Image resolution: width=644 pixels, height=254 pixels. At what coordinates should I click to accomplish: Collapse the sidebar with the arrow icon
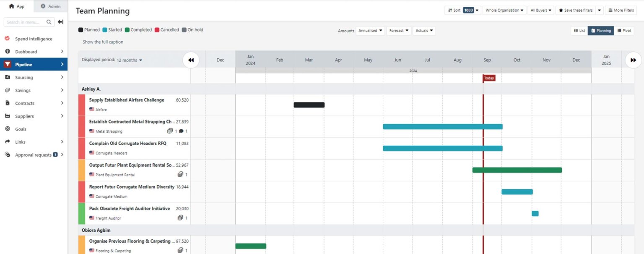[x=60, y=21]
